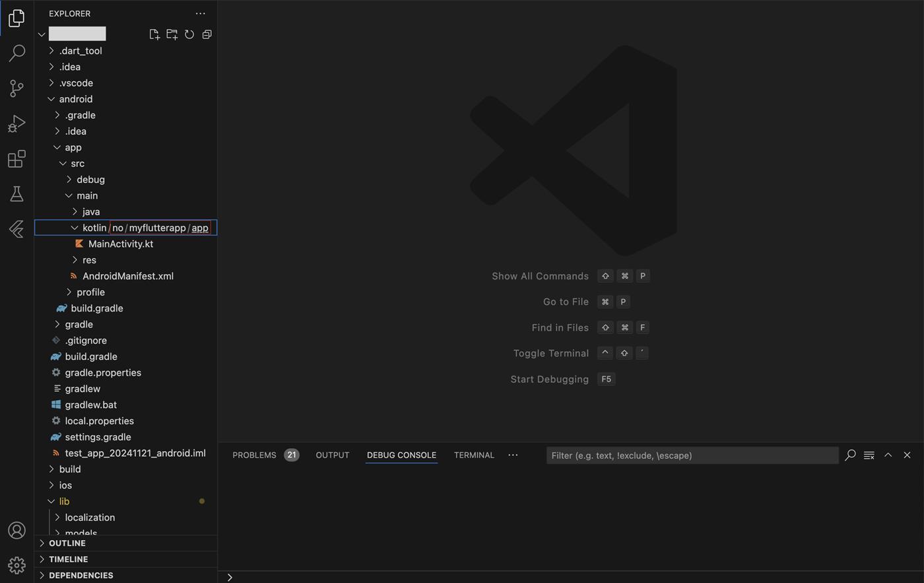Click the New Folder icon in Explorer
Screen dimensions: 924x583
click(172, 34)
